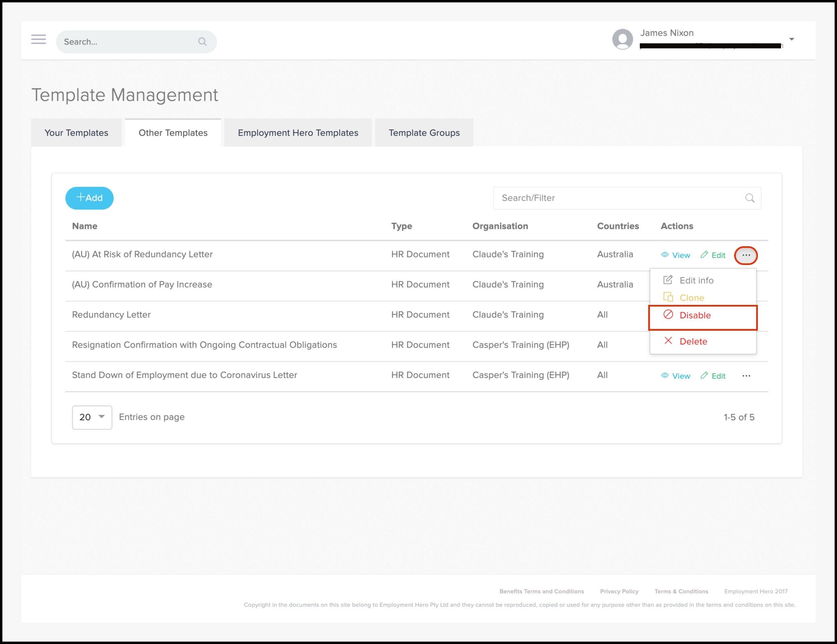Open the Employment Hero Templates tab
Viewport: 837px width, 644px height.
298,132
